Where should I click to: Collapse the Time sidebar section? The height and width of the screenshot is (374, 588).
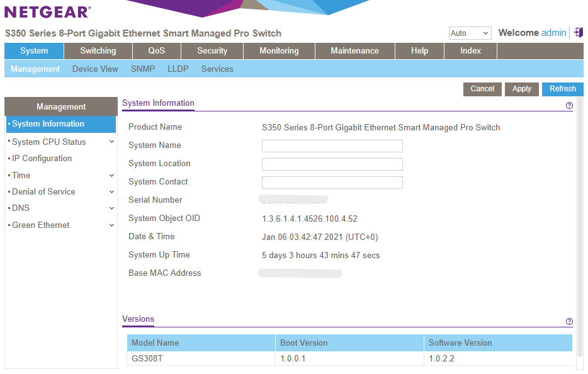click(112, 175)
